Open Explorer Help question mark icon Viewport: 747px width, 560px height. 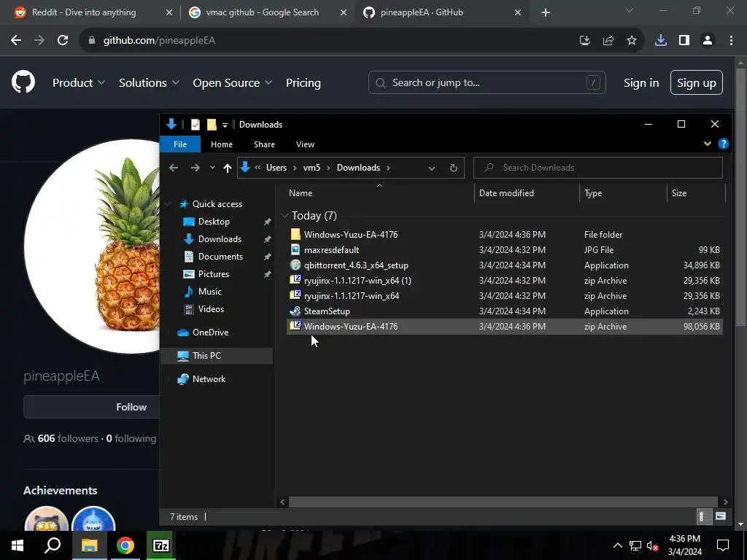[723, 144]
